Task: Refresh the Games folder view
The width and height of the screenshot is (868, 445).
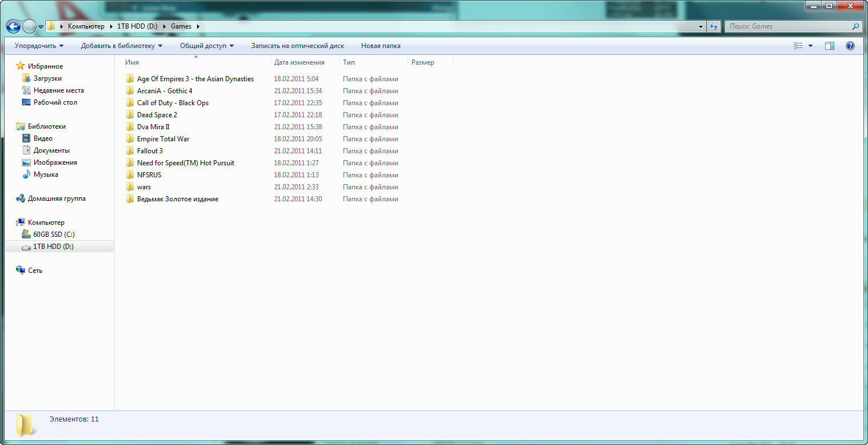Action: pyautogui.click(x=714, y=26)
